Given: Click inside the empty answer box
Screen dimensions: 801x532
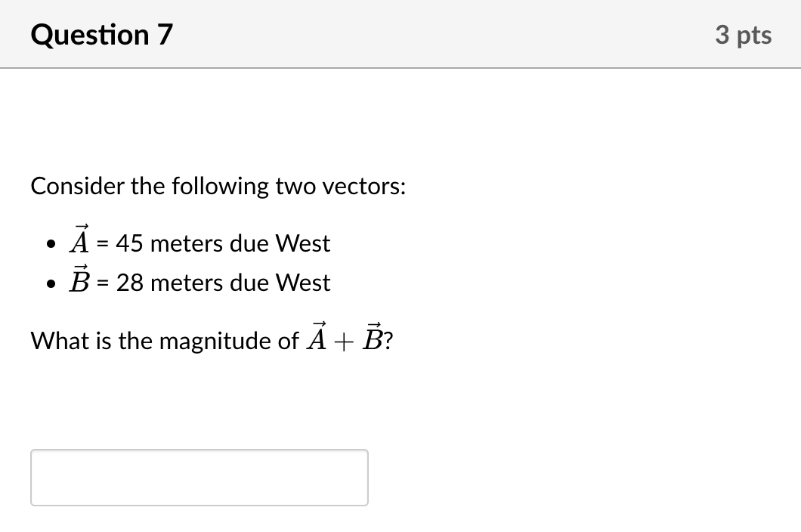Looking at the screenshot, I should pos(199,477).
